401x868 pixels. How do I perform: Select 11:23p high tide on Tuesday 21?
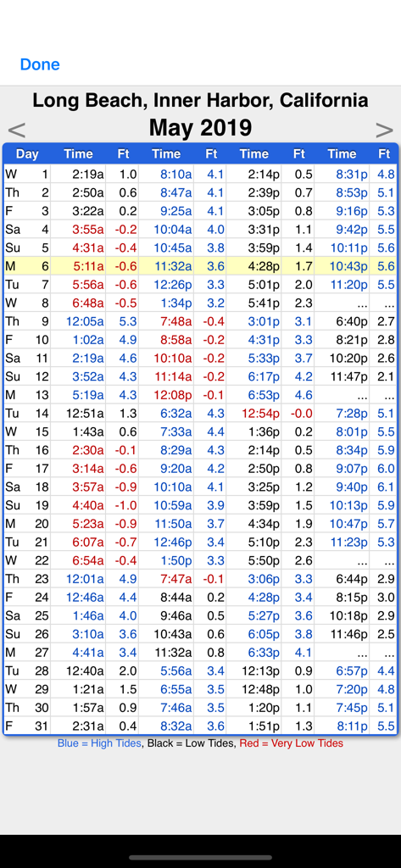point(349,542)
